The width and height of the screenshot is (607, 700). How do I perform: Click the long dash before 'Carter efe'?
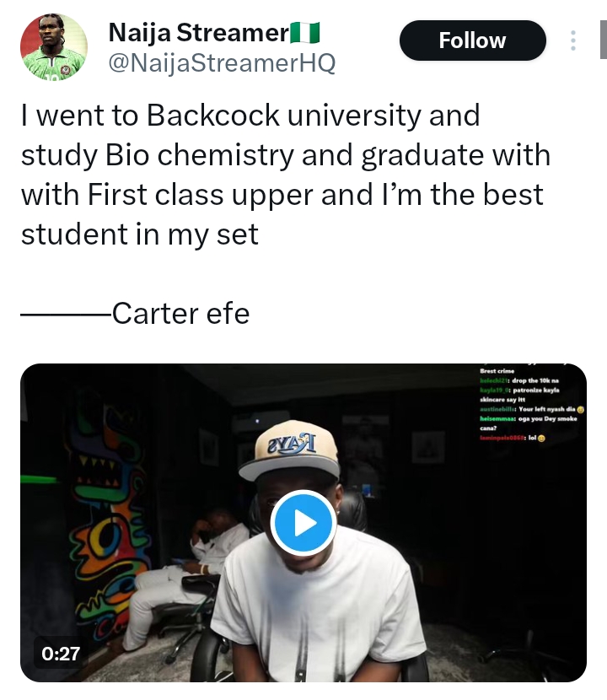(x=66, y=315)
